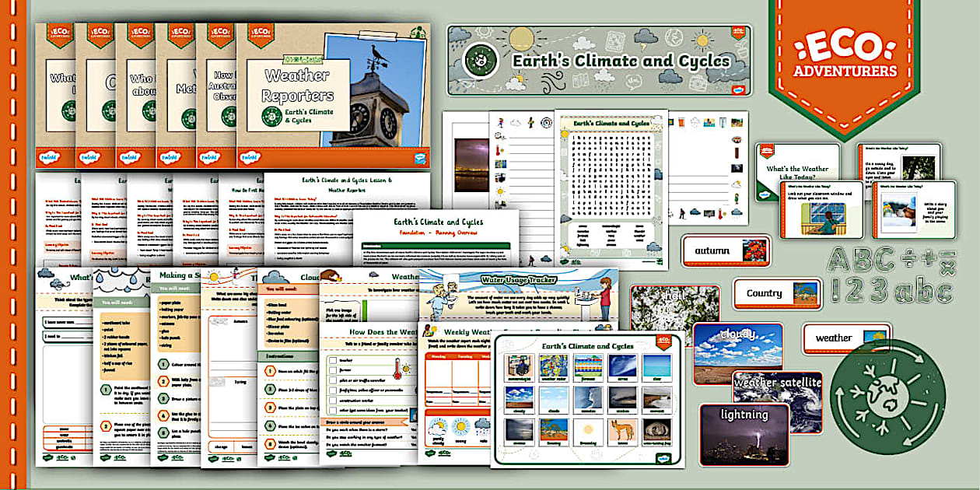Viewport: 980px width, 490px height.
Task: Tick the first checkbox on weather worksheet
Action: click(x=332, y=361)
